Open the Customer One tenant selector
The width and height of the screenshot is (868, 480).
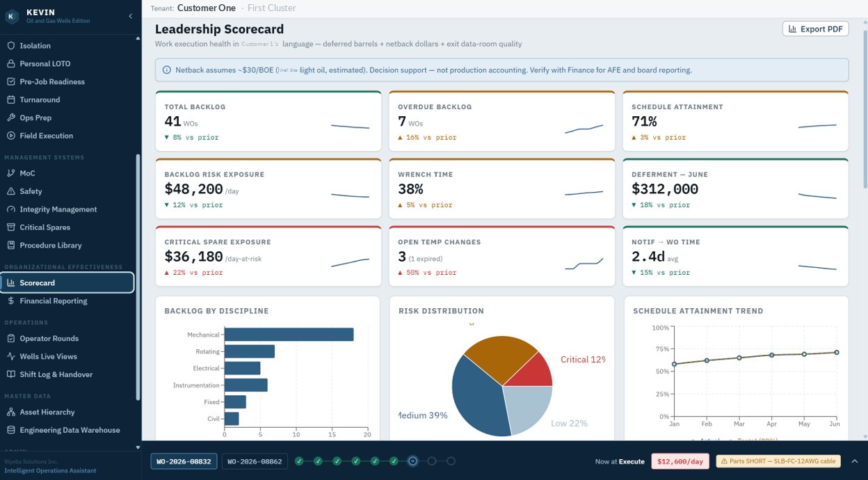207,8
